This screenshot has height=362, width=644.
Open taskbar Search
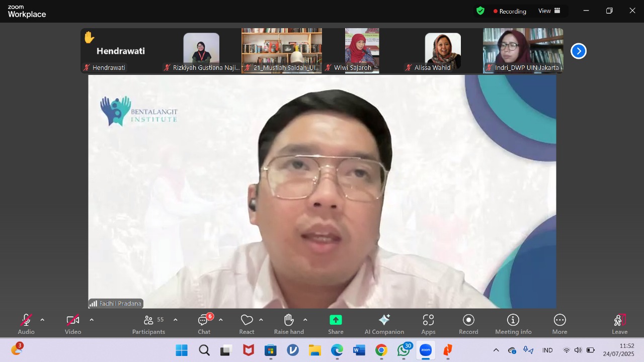(204, 350)
